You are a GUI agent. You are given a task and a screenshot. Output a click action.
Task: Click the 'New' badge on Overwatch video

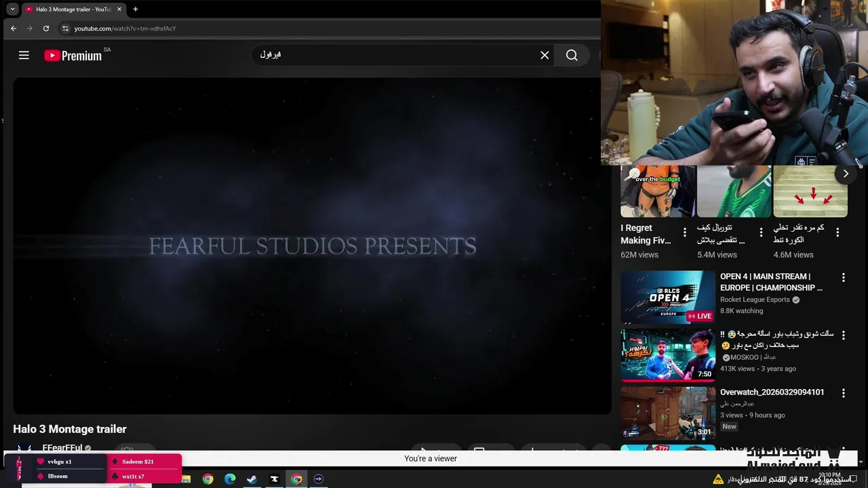(x=729, y=426)
